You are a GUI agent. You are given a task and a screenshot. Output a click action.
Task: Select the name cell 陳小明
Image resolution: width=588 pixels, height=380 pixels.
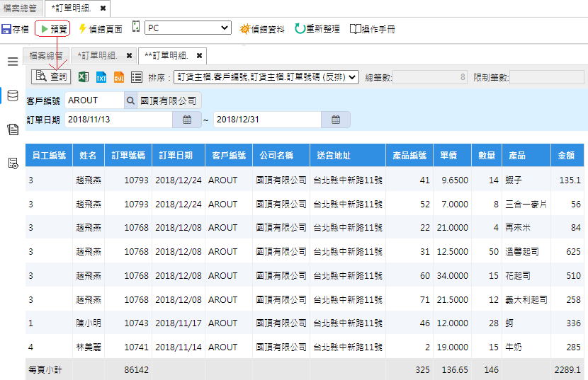(x=89, y=323)
